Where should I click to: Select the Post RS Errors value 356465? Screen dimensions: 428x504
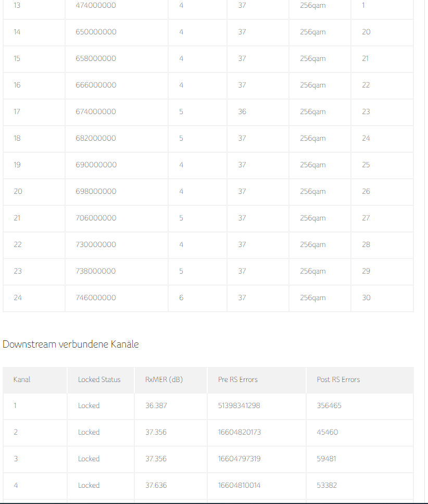329,405
